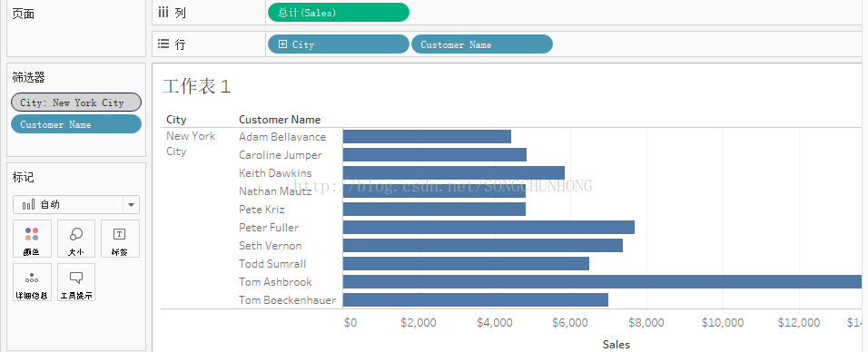The image size is (868, 352).
Task: Open the Color (颜色) marks card
Action: click(32, 239)
